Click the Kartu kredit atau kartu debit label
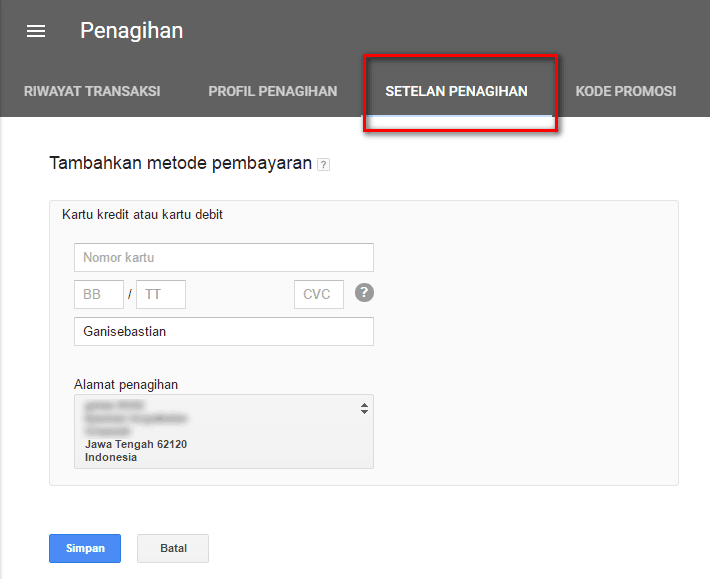The width and height of the screenshot is (710, 579). click(142, 215)
